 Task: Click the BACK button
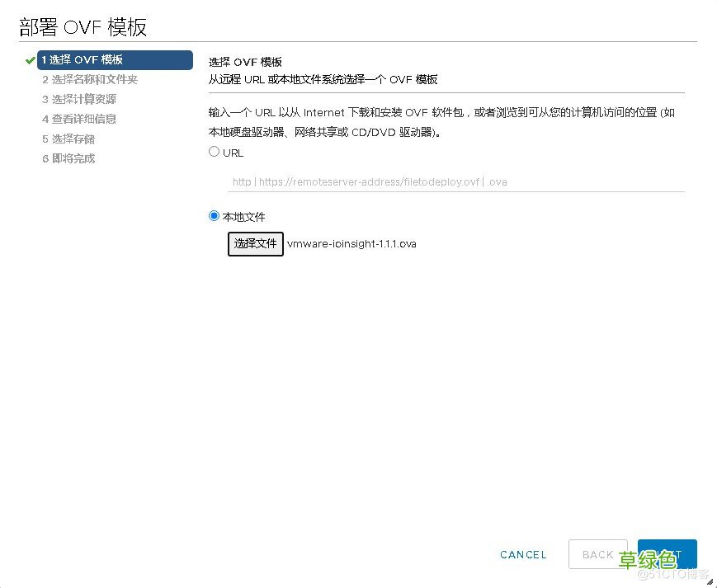pos(598,554)
